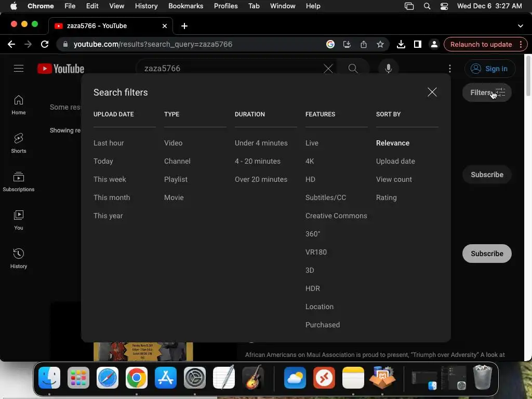Enable Subtitles/CC filter
Viewport: 532px width, 399px height.
pyautogui.click(x=325, y=197)
